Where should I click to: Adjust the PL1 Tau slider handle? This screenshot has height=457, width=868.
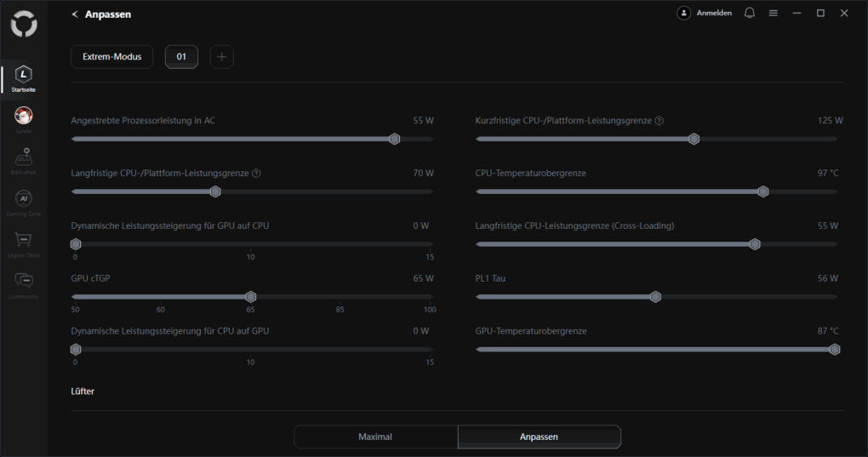655,296
